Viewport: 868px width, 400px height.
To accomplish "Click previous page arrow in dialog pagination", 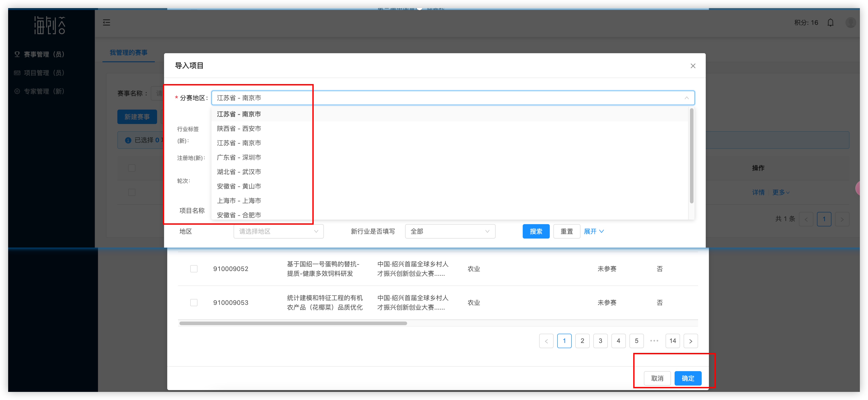I will click(x=546, y=341).
